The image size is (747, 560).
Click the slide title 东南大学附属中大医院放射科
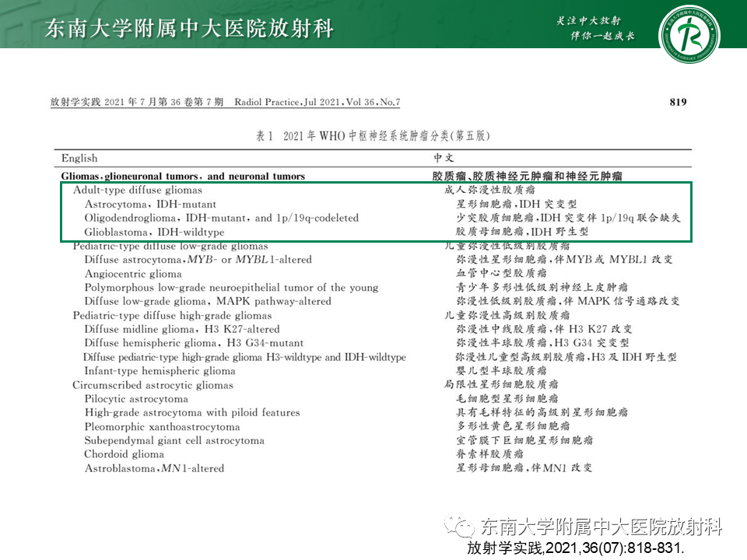[189, 28]
